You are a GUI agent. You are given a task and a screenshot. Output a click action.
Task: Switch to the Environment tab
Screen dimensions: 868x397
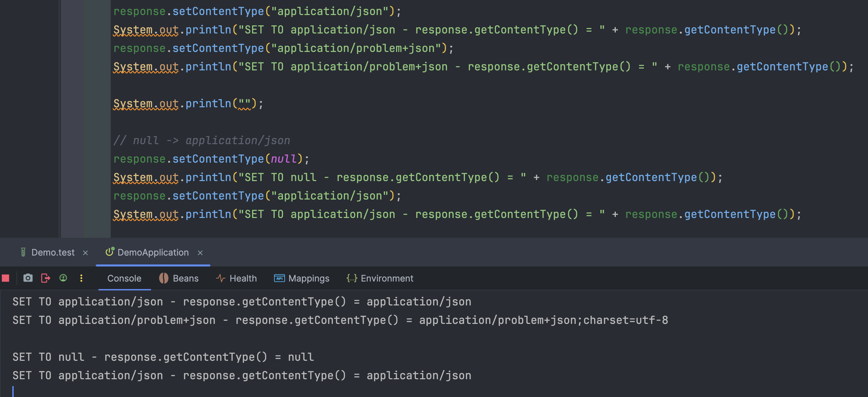387,278
